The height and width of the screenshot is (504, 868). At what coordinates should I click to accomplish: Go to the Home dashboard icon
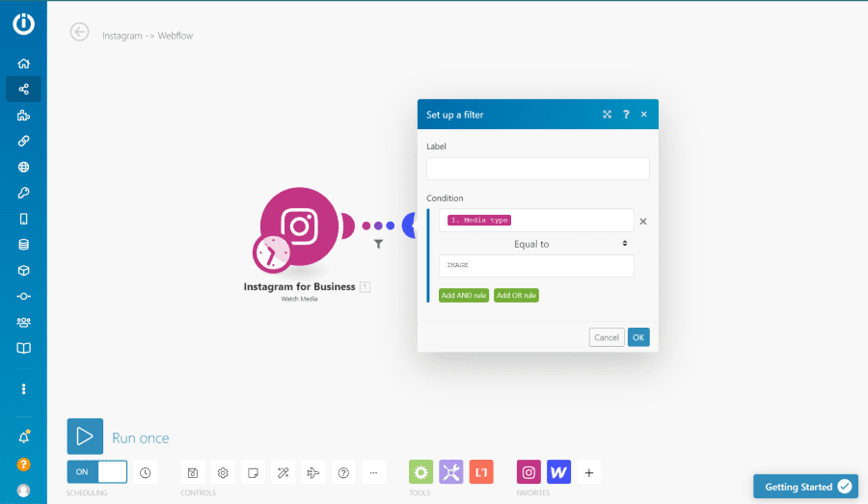23,63
